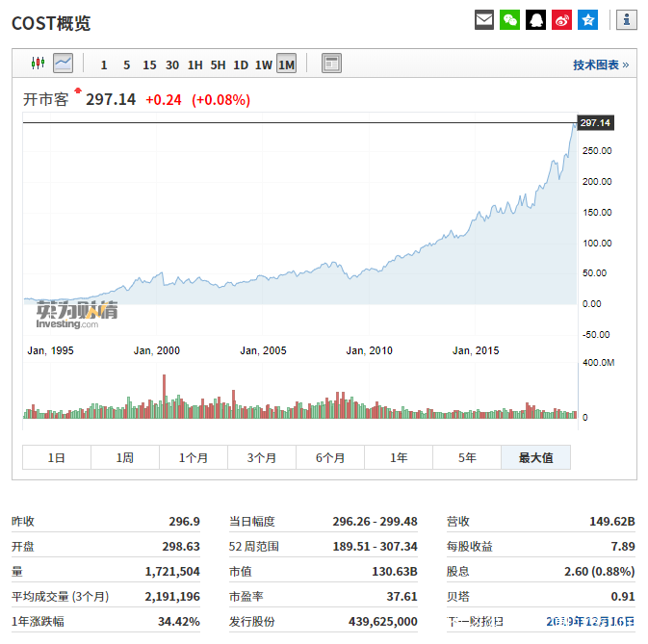
Task: Click the +0.24 price change figure
Action: coord(164,100)
